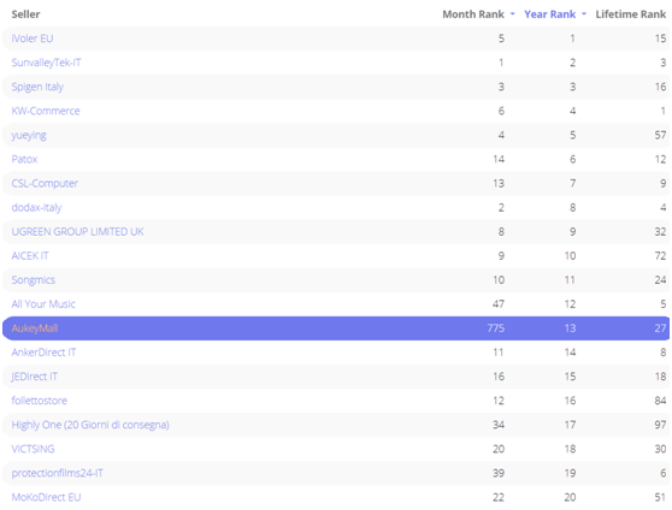Select yueying lifetime rank 57
This screenshot has width=672, height=510.
[660, 135]
